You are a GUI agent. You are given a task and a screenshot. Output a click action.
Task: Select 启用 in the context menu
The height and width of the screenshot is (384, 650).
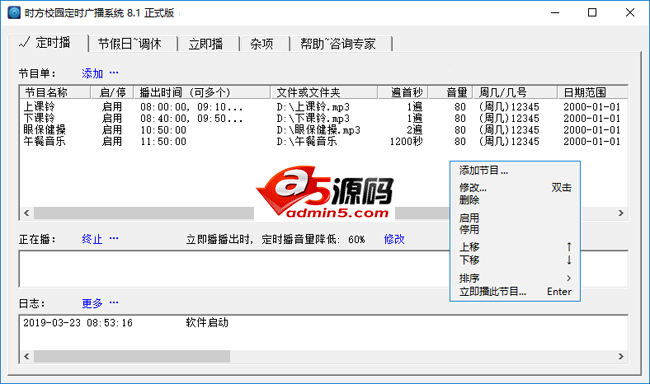tap(515, 218)
